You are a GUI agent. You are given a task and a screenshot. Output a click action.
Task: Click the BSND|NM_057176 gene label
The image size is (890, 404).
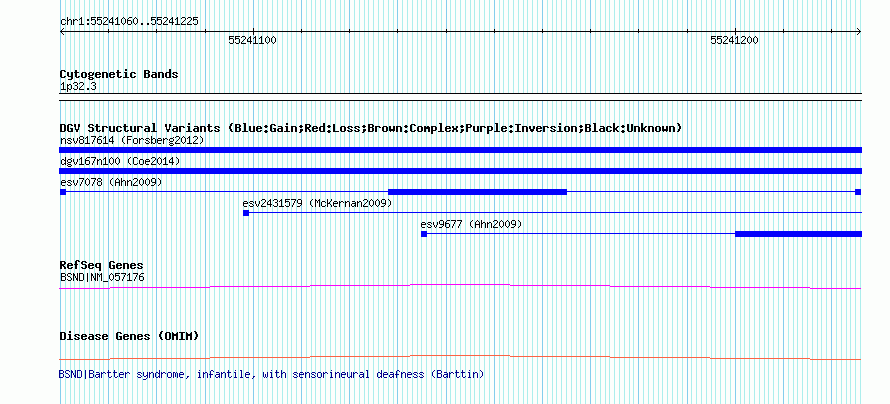[x=102, y=277]
